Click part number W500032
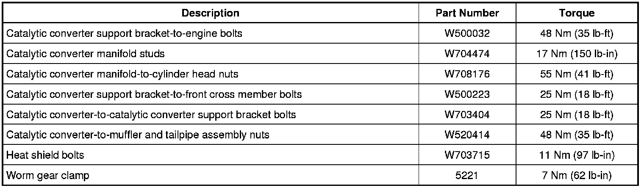The height and width of the screenshot is (188, 644). click(467, 33)
